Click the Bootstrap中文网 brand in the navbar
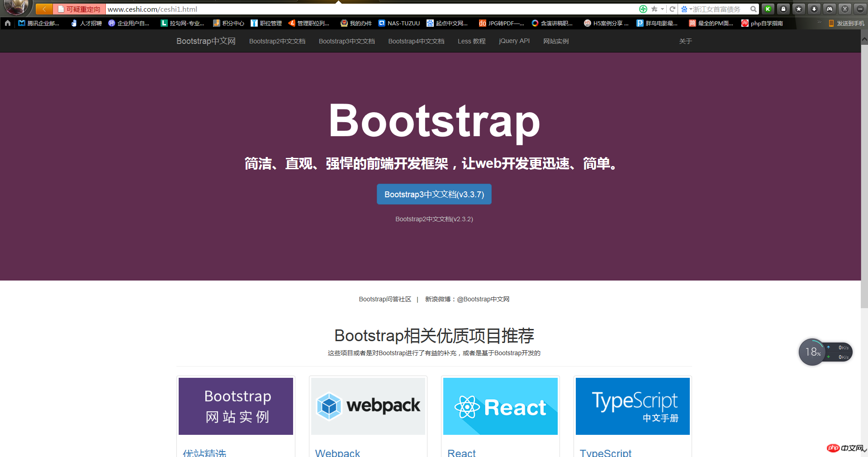Image resolution: width=868 pixels, height=457 pixels. [x=206, y=41]
